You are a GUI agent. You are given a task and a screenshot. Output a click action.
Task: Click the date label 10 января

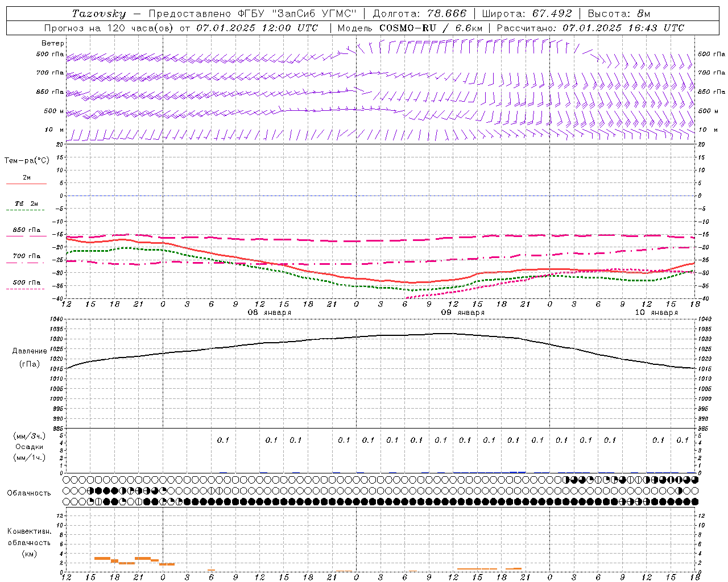click(656, 313)
